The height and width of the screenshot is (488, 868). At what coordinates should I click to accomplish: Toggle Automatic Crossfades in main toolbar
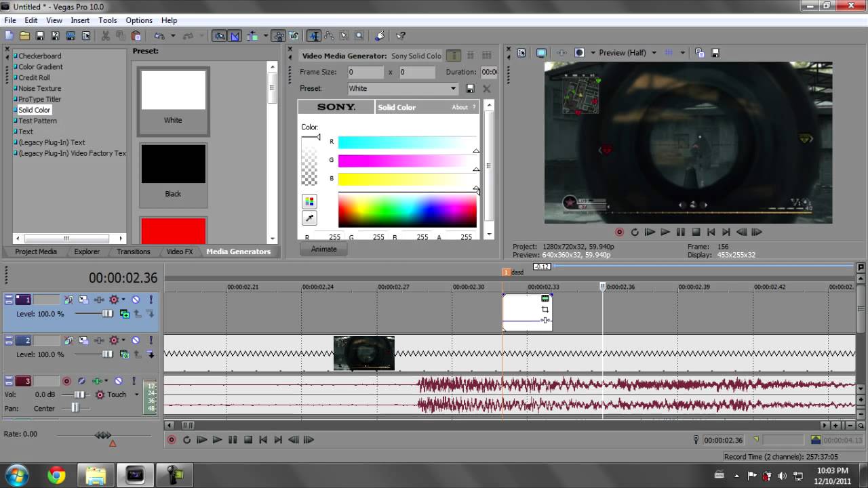click(x=235, y=36)
